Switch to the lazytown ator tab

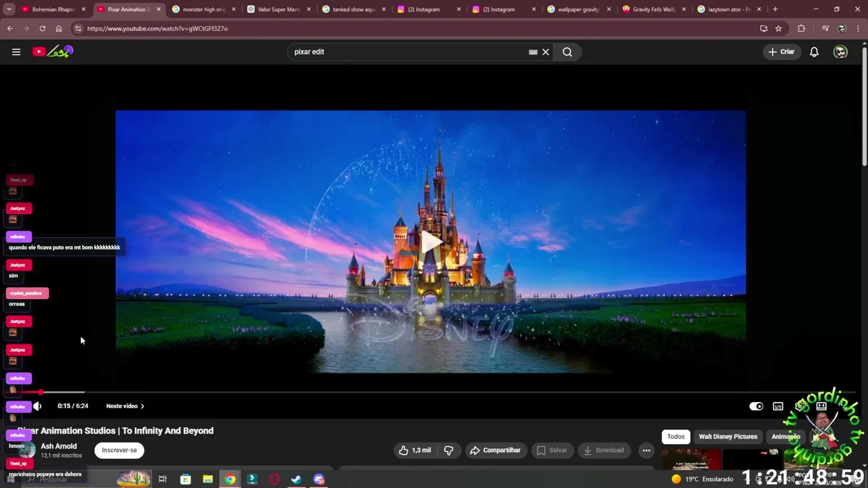coord(728,9)
